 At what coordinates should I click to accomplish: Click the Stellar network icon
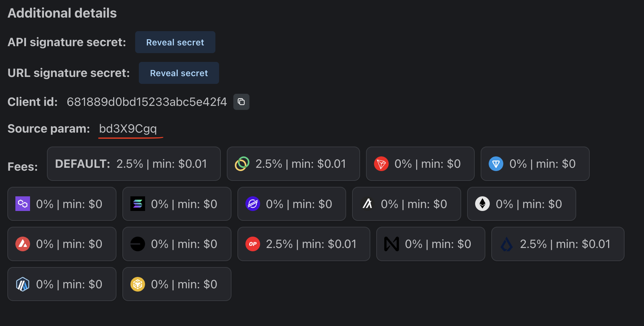[253, 204]
